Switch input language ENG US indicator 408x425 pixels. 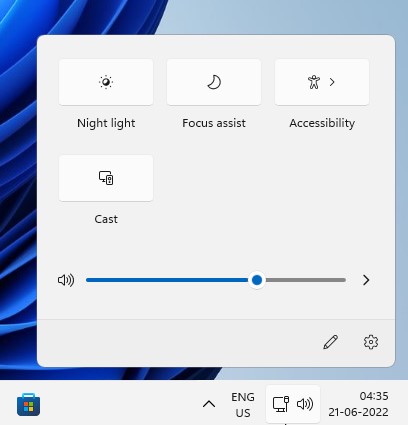[x=243, y=405]
